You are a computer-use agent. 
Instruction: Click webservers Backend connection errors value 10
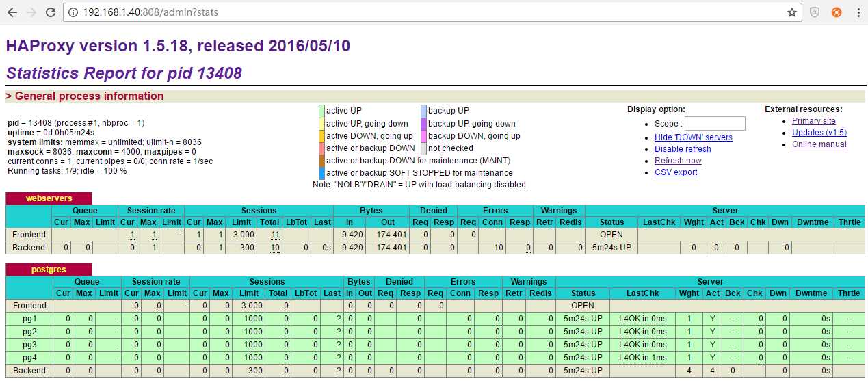tap(499, 248)
